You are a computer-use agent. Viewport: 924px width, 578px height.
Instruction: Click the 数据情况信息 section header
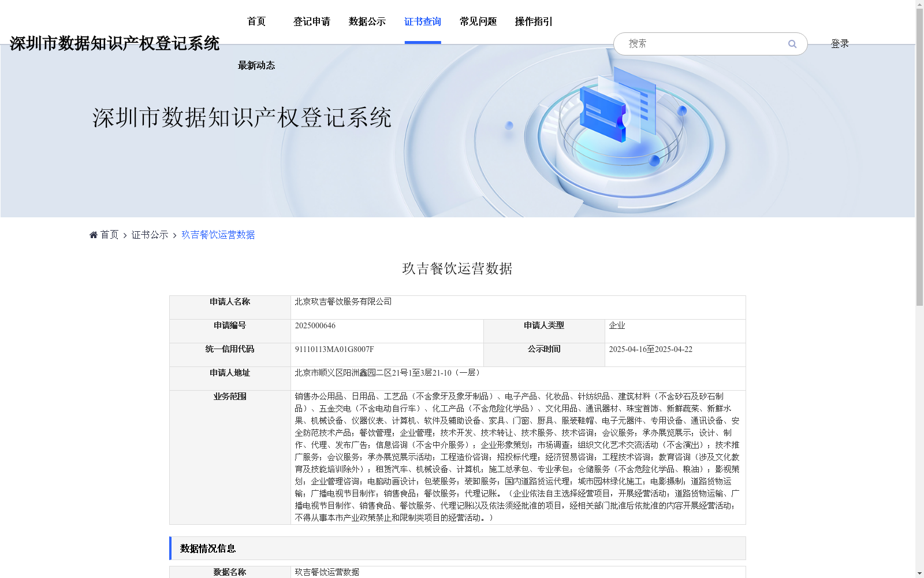tap(457, 549)
